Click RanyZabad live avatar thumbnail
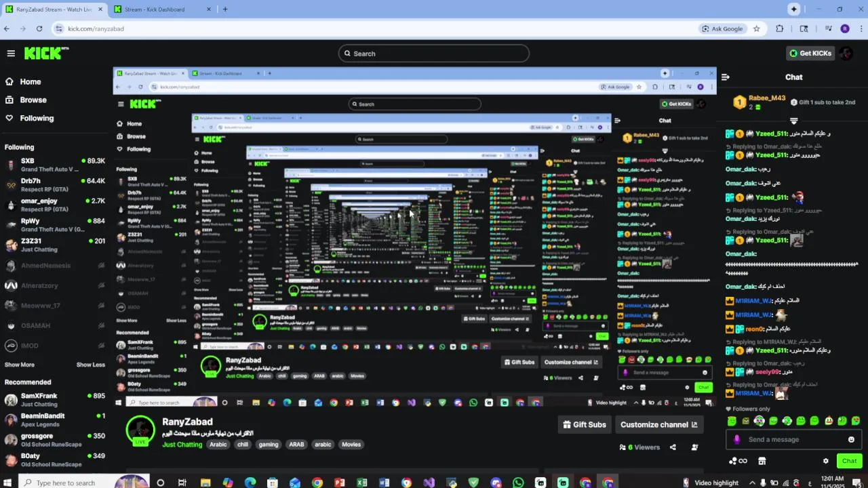 141,430
